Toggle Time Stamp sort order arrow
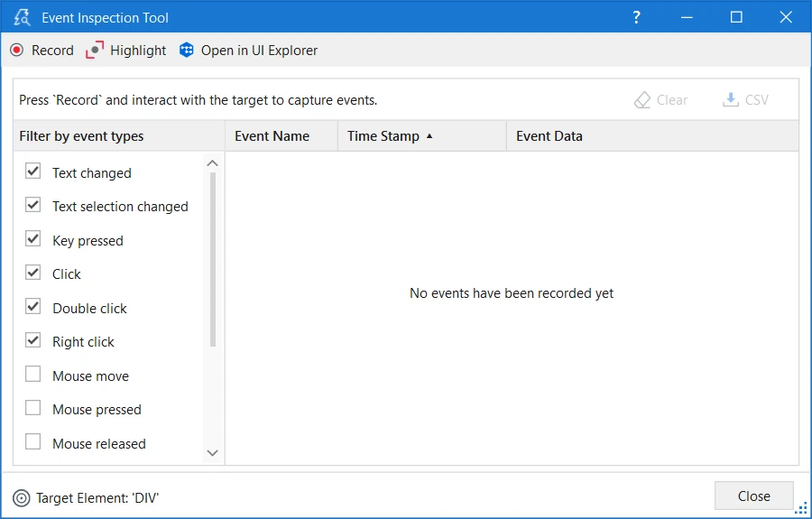The width and height of the screenshot is (812, 519). point(429,136)
